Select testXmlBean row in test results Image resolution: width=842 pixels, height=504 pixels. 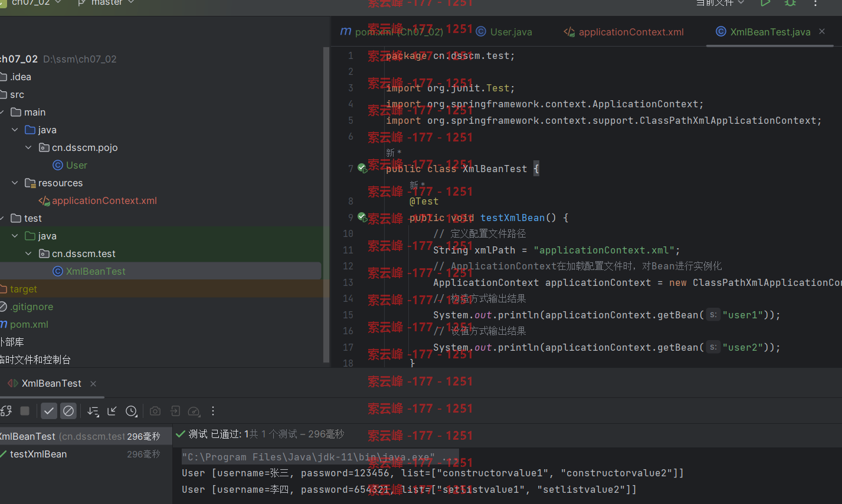click(x=86, y=454)
